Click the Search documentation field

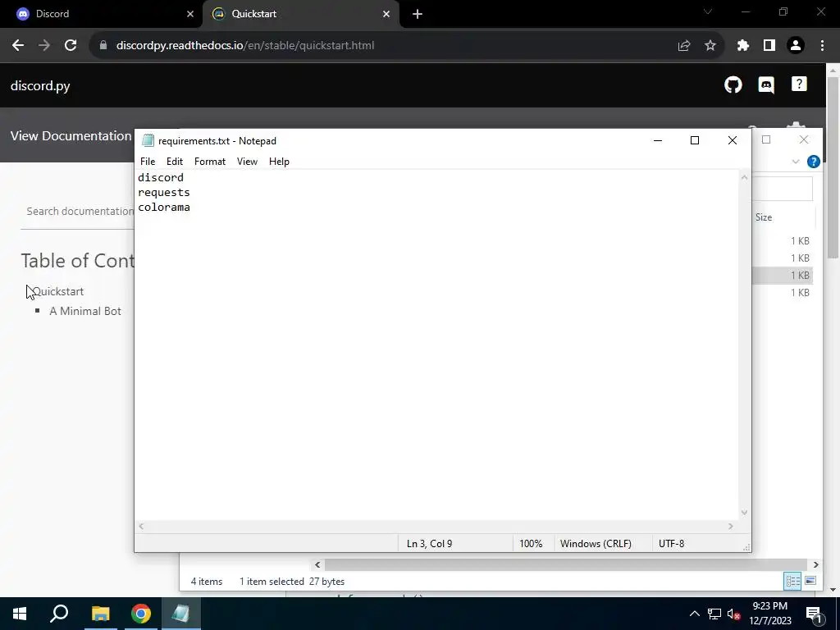point(78,211)
